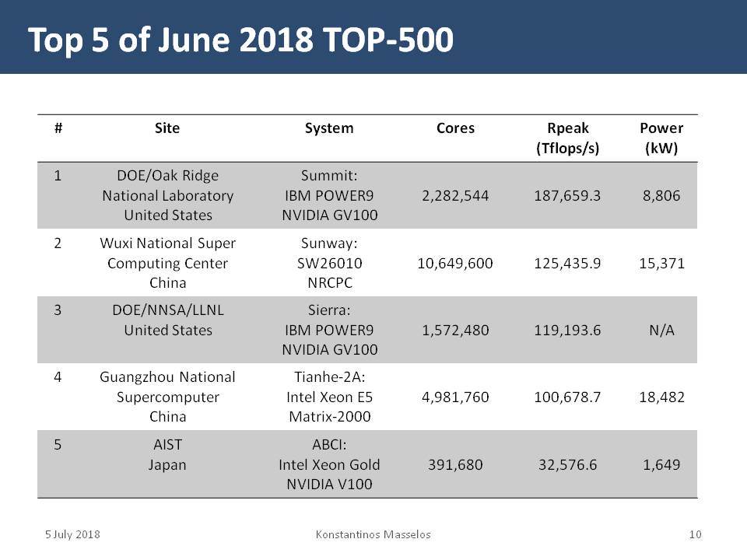The height and width of the screenshot is (560, 747).
Task: Select the system name "Sunway:"
Action: tap(329, 243)
